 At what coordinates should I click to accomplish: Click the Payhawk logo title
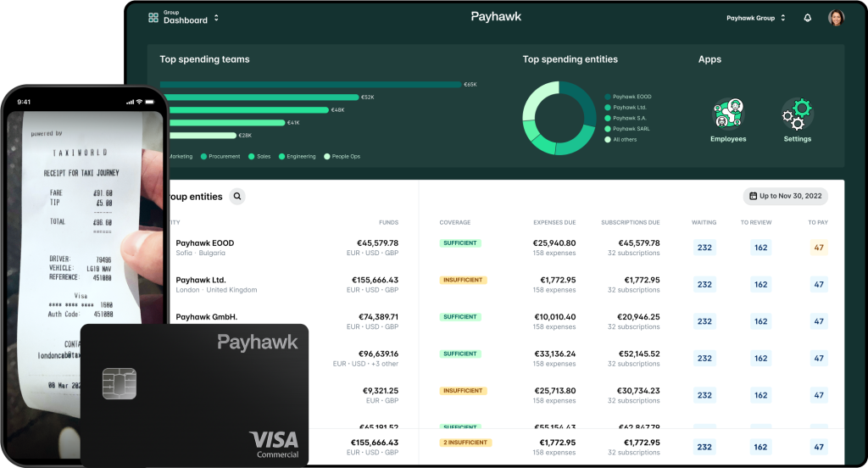(496, 17)
